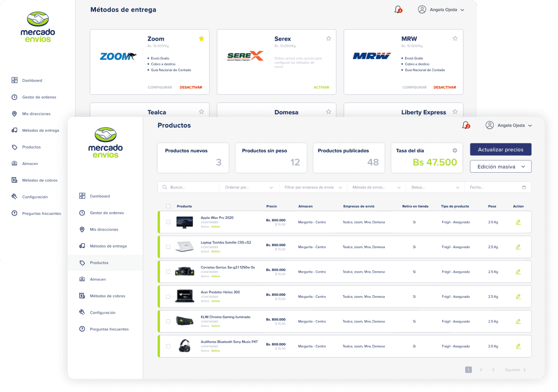Check the select-all checkbox in Producto header

click(168, 207)
